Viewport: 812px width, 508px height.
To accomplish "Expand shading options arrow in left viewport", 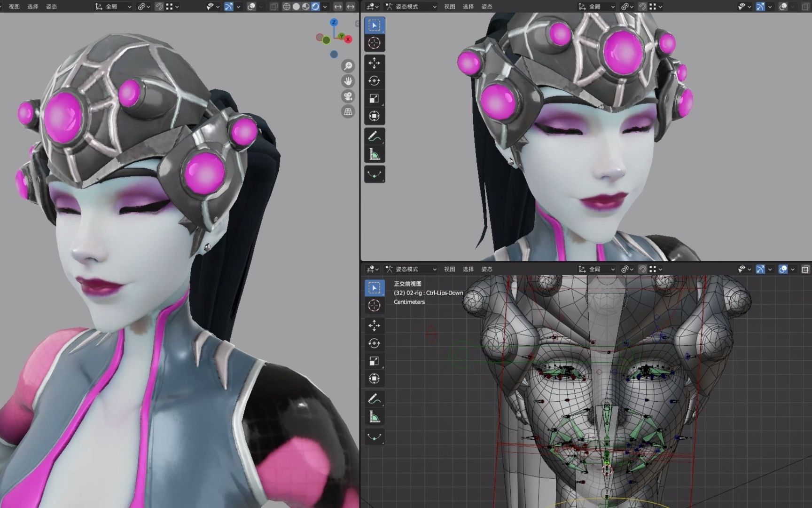I will (x=325, y=7).
